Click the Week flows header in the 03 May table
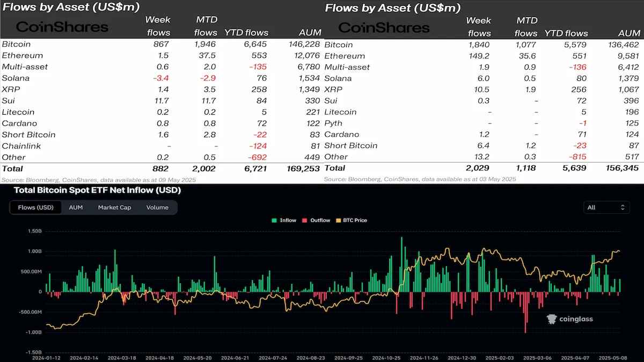This screenshot has width=644, height=362. (x=479, y=27)
